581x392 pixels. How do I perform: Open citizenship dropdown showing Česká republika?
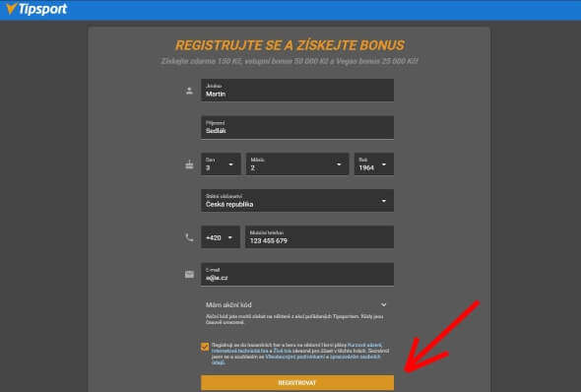click(297, 201)
